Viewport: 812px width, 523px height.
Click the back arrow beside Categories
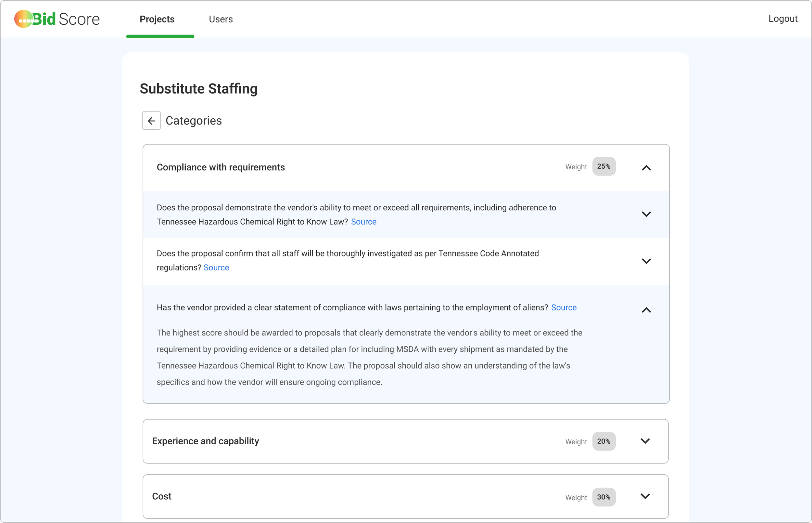[x=151, y=121]
